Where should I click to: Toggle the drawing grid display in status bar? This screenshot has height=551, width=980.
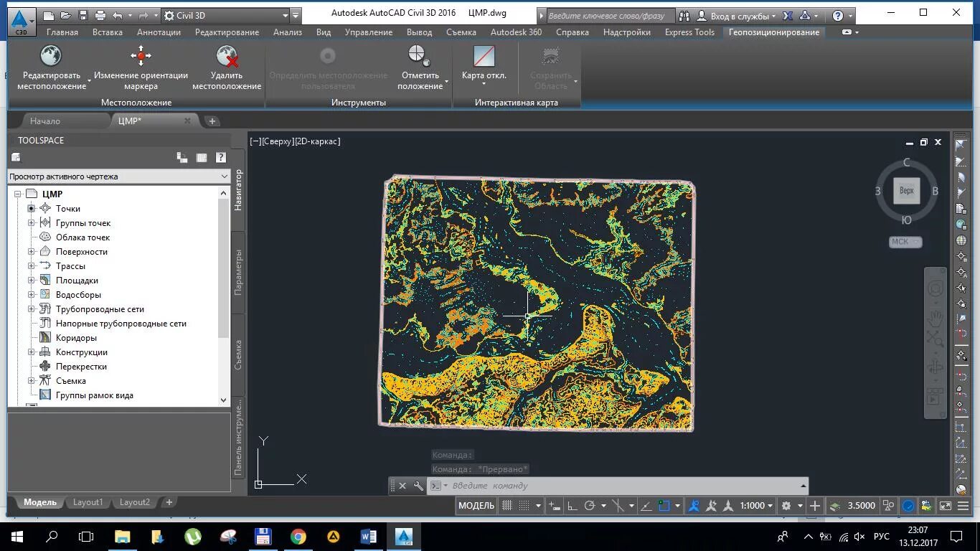pyautogui.click(x=507, y=506)
